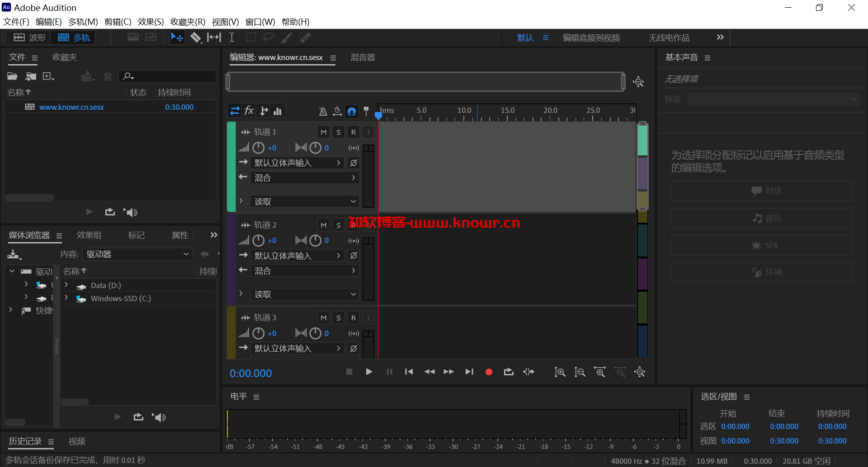This screenshot has width=868, height=467.
Task: Adjust Track 1 volume knob
Action: [x=258, y=148]
